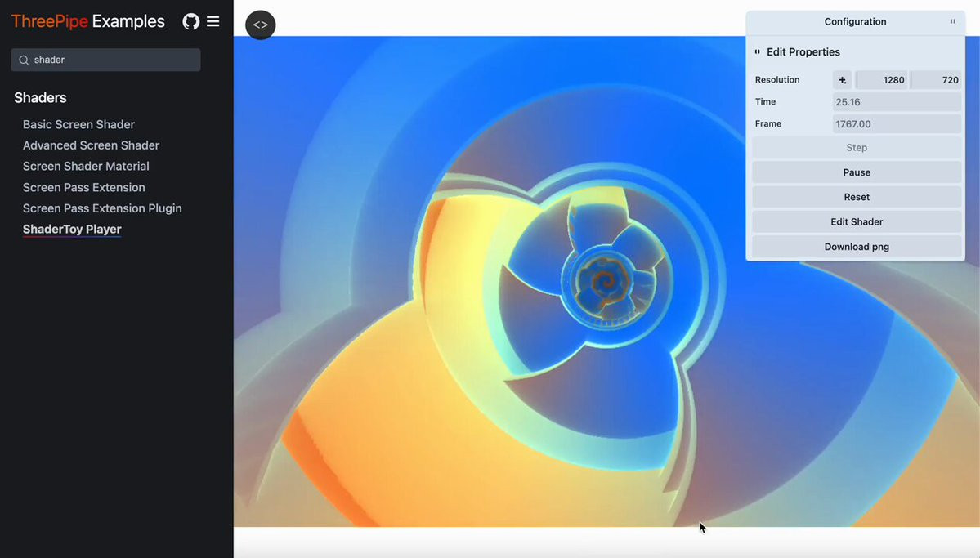Open Basic Screen Shader example
This screenshot has height=558, width=980.
pyautogui.click(x=78, y=124)
